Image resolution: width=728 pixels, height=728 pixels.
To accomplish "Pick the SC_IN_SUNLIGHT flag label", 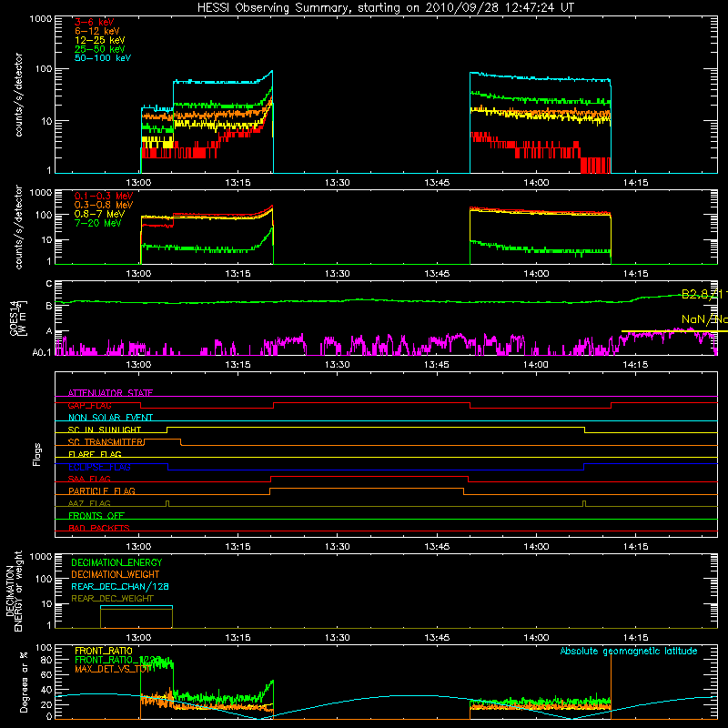I will (x=105, y=430).
